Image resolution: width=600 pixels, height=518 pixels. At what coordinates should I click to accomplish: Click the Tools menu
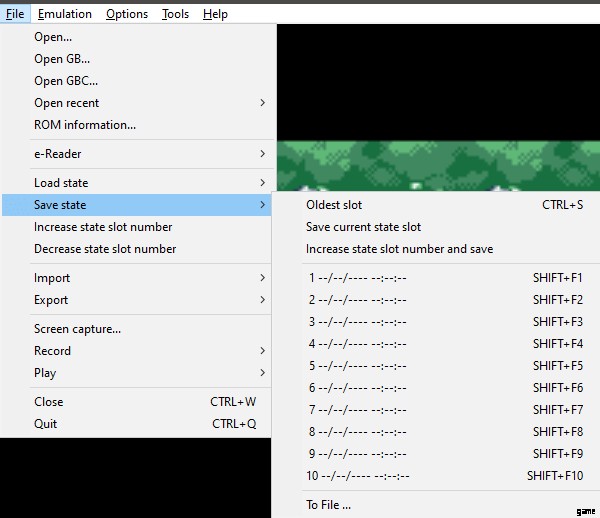click(175, 14)
